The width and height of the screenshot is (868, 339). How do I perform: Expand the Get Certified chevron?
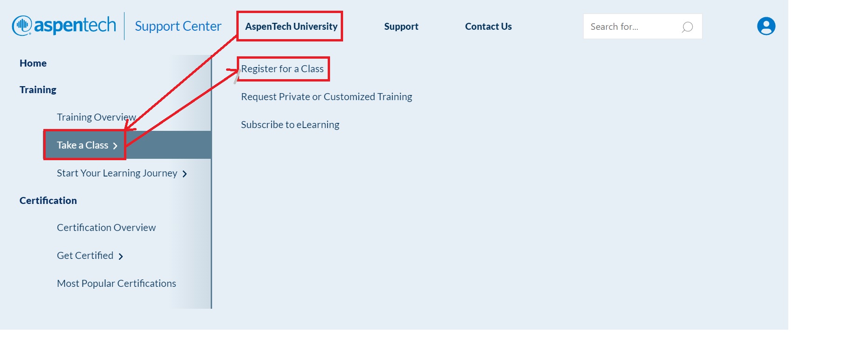pyautogui.click(x=121, y=256)
